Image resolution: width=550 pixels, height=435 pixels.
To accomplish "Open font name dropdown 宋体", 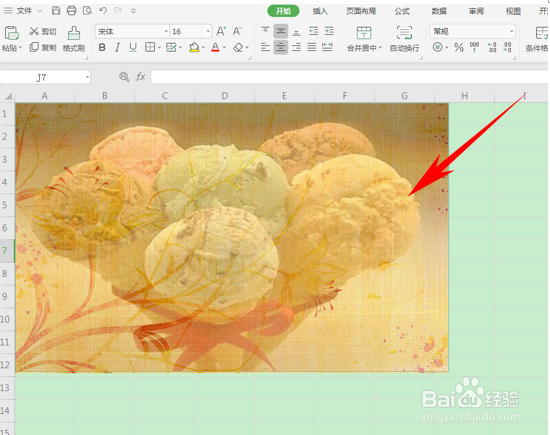I will coord(166,32).
